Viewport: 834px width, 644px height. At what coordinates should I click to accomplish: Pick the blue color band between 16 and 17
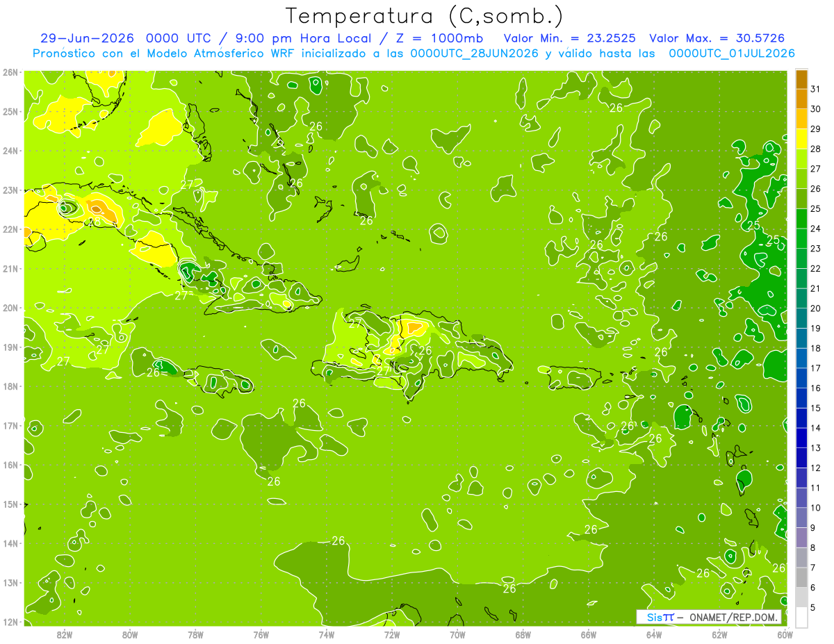tap(801, 378)
